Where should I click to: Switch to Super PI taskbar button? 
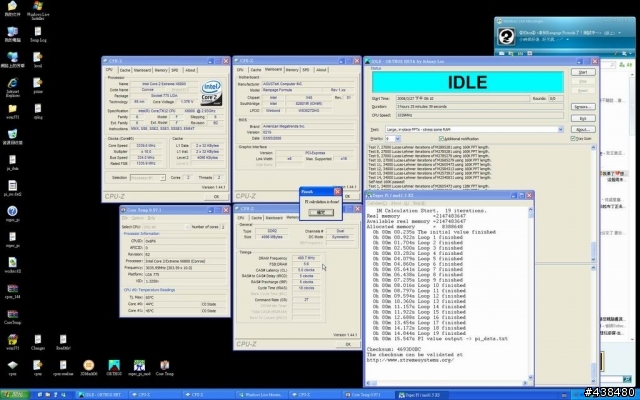tap(420, 395)
